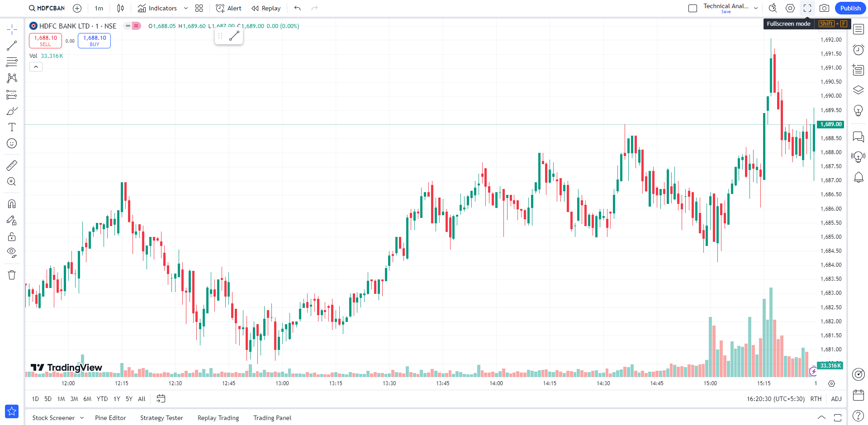Toggle lock all drawing tools
Viewport: 868px width, 425px height.
click(12, 236)
